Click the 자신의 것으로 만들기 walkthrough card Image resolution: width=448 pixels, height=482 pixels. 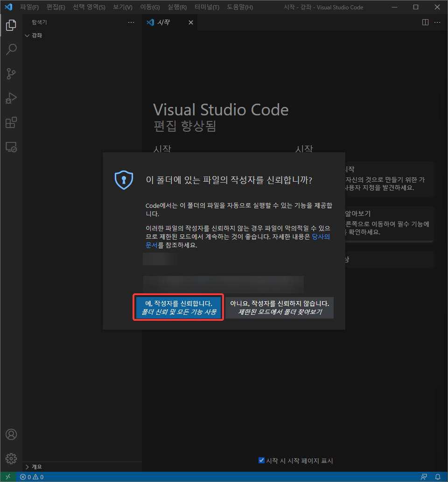pos(389,179)
